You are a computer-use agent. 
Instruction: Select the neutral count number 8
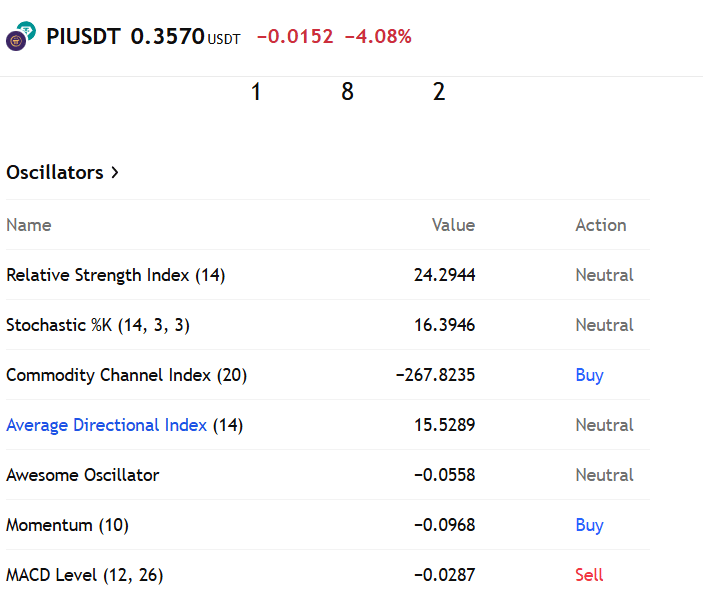pos(347,91)
